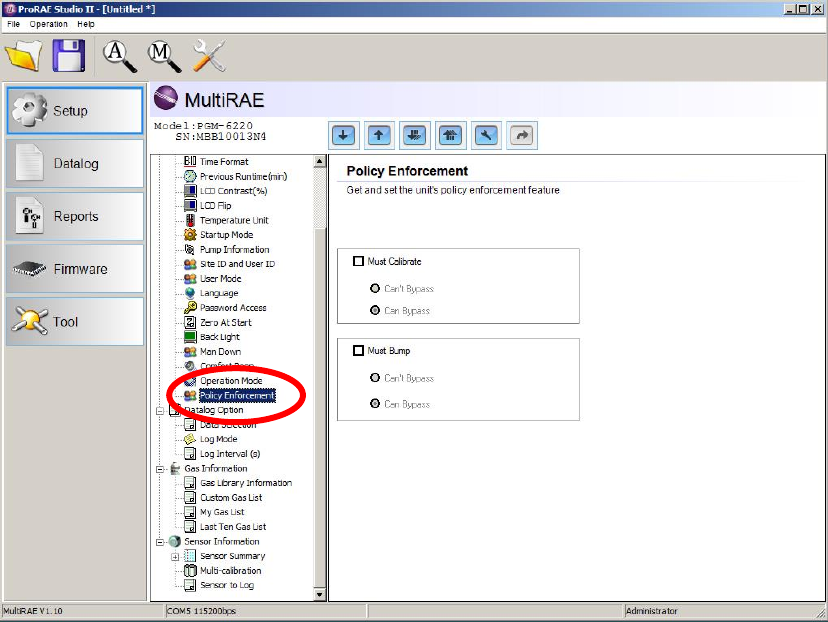This screenshot has height=622, width=828.
Task: Expand the Sensor Summary tree node
Action: tap(175, 557)
